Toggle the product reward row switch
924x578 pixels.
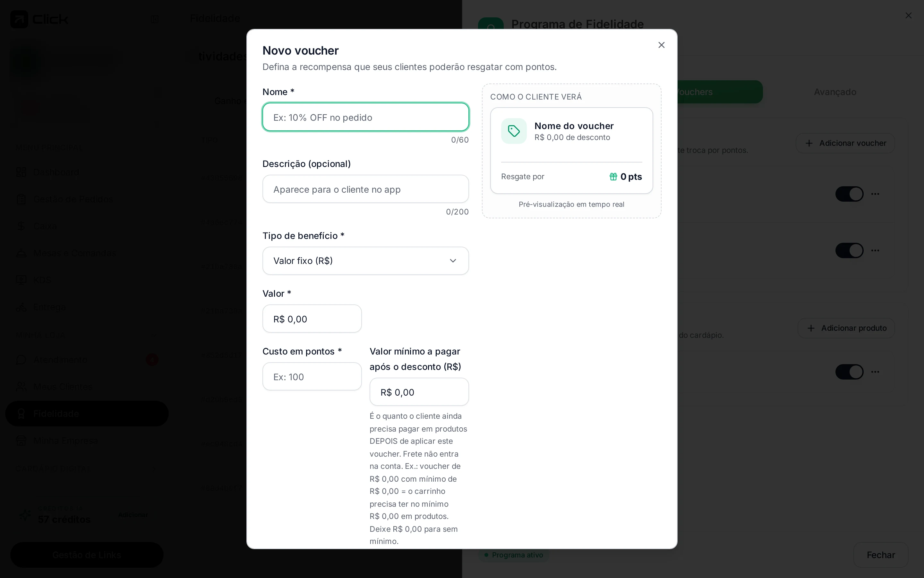pos(849,372)
